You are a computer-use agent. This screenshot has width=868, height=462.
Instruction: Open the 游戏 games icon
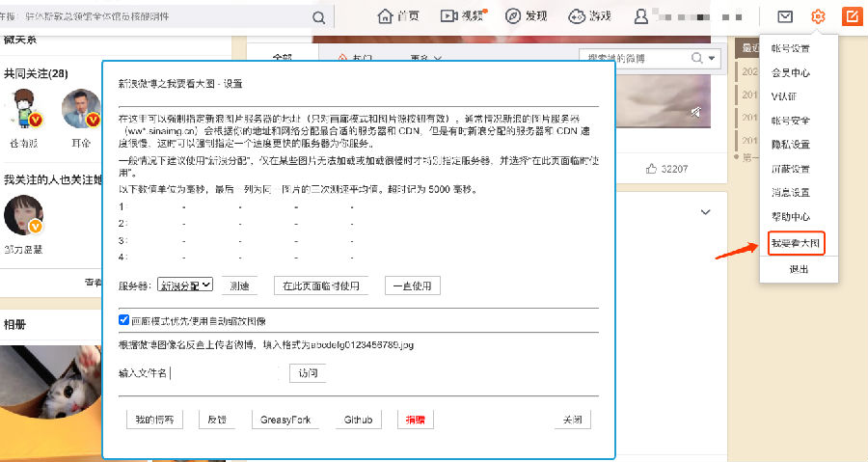577,16
